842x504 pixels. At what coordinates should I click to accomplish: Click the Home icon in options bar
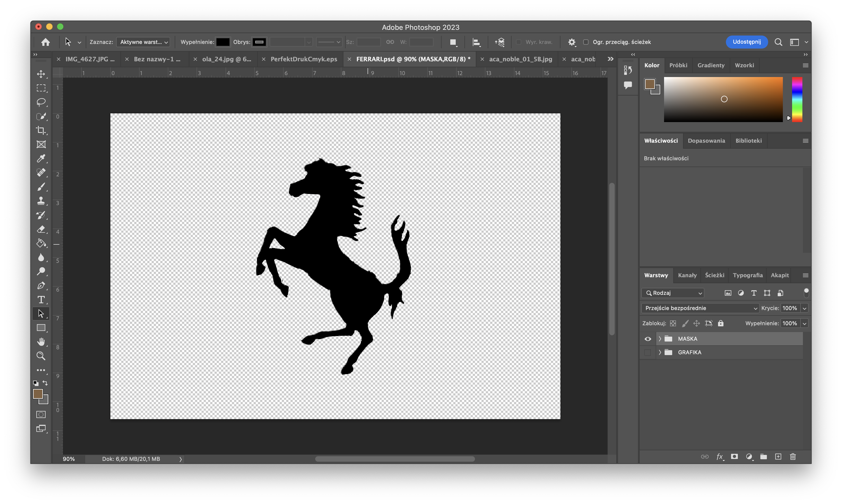point(46,42)
